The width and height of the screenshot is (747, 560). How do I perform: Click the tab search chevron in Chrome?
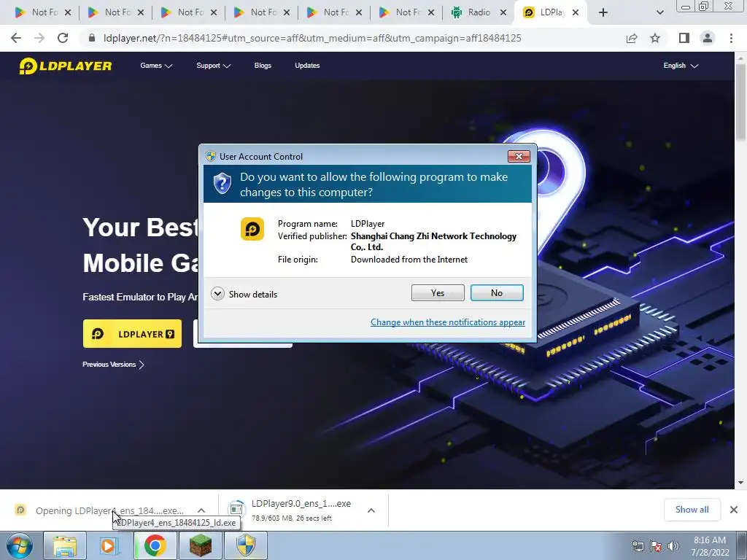pos(659,12)
